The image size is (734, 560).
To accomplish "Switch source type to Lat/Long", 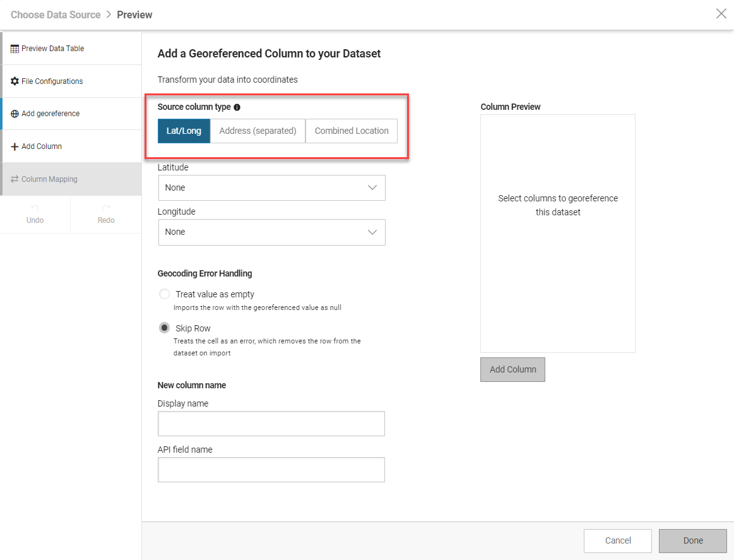I will pos(184,131).
